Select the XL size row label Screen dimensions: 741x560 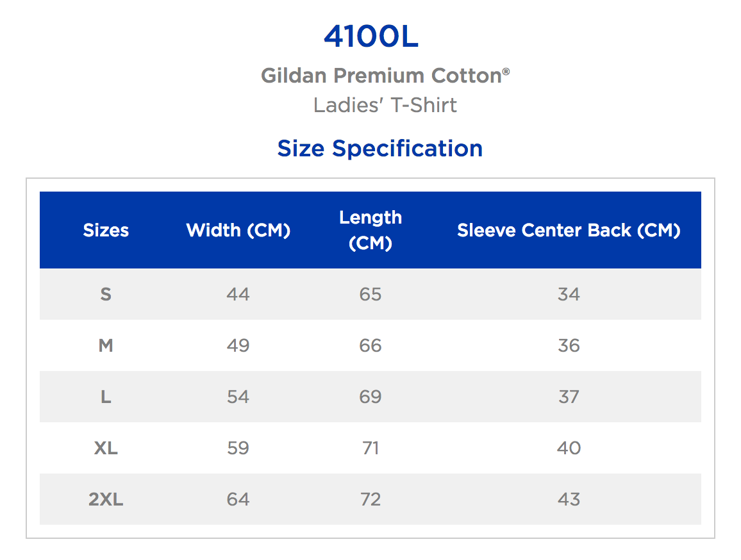tap(106, 449)
